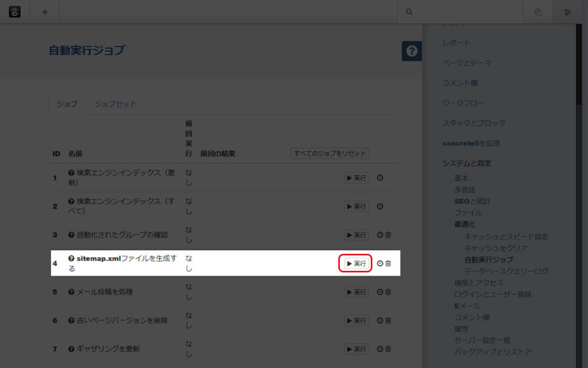Open the first コメント欄 sidebar link
The height and width of the screenshot is (368, 588).
coord(460,83)
